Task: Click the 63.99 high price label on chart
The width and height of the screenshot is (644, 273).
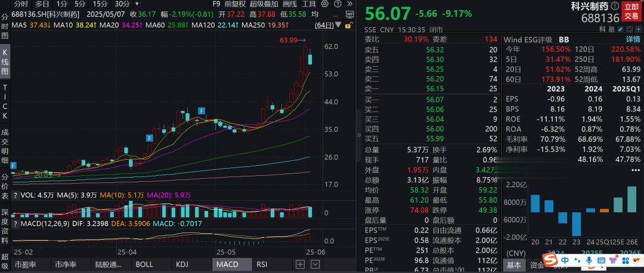Action: pos(287,40)
